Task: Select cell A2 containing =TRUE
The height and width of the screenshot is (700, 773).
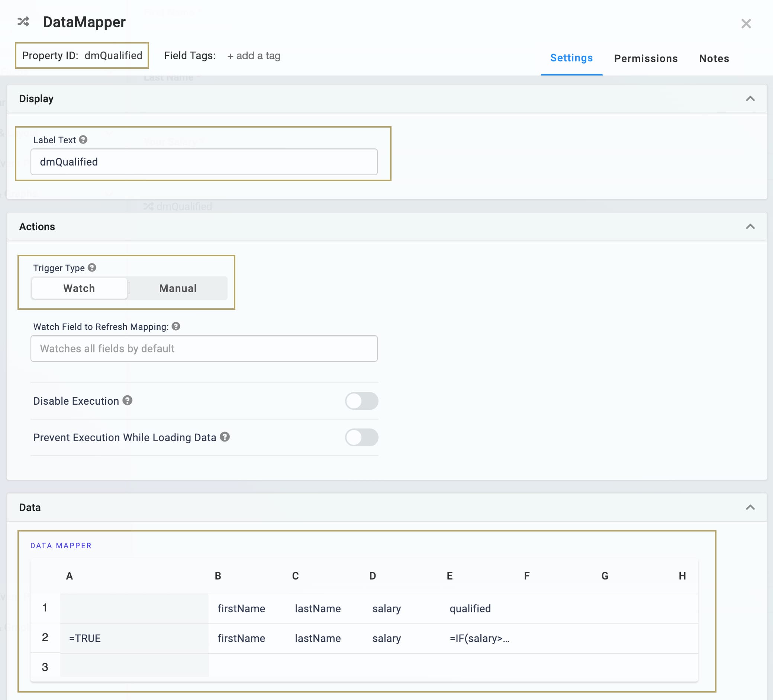Action: tap(135, 638)
